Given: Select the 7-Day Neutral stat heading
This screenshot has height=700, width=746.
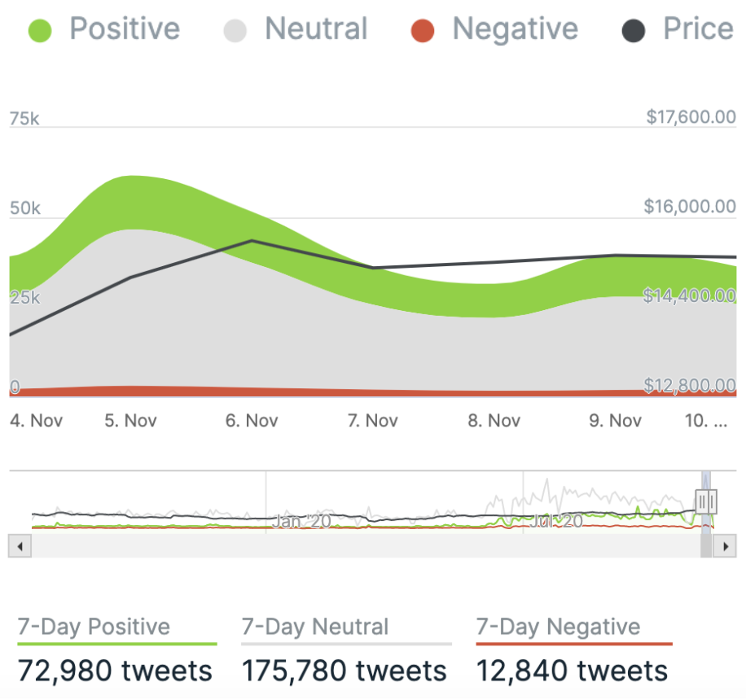Looking at the screenshot, I should (315, 627).
